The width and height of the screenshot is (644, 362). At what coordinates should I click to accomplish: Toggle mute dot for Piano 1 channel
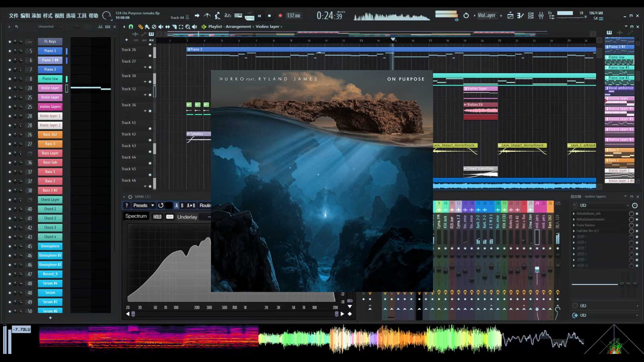10,51
